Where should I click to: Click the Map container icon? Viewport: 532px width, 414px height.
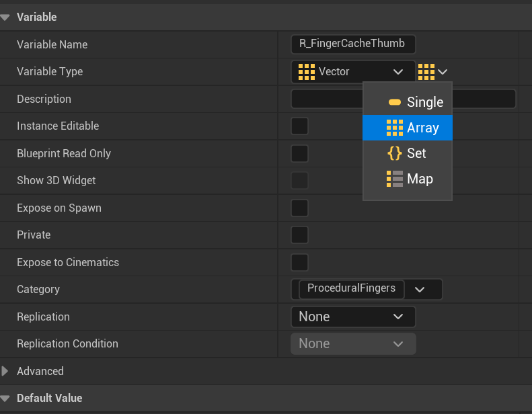pyautogui.click(x=395, y=179)
